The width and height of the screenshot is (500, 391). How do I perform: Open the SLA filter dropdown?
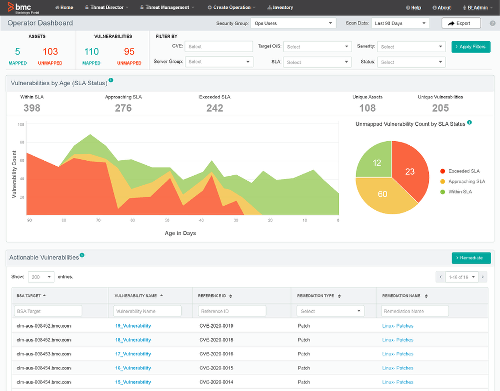coord(317,62)
